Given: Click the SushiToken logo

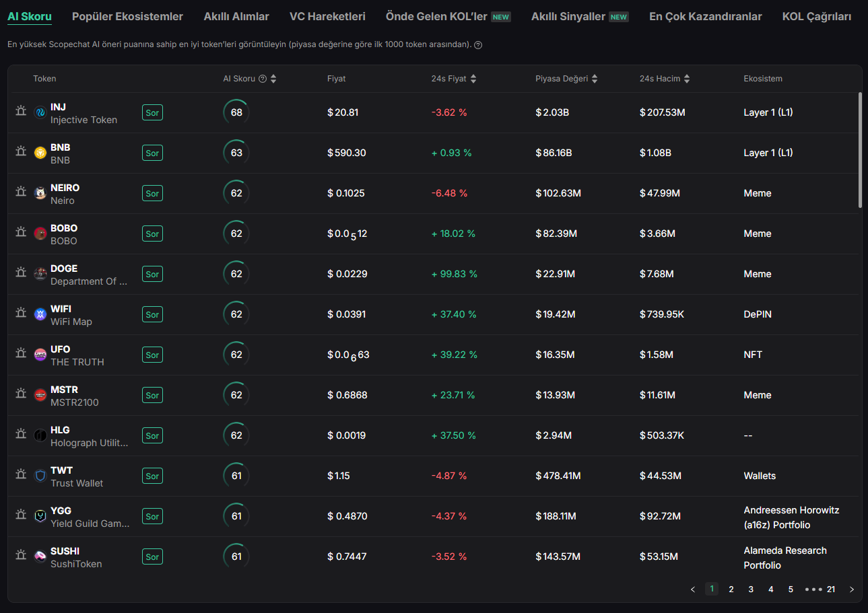Looking at the screenshot, I should (40, 556).
